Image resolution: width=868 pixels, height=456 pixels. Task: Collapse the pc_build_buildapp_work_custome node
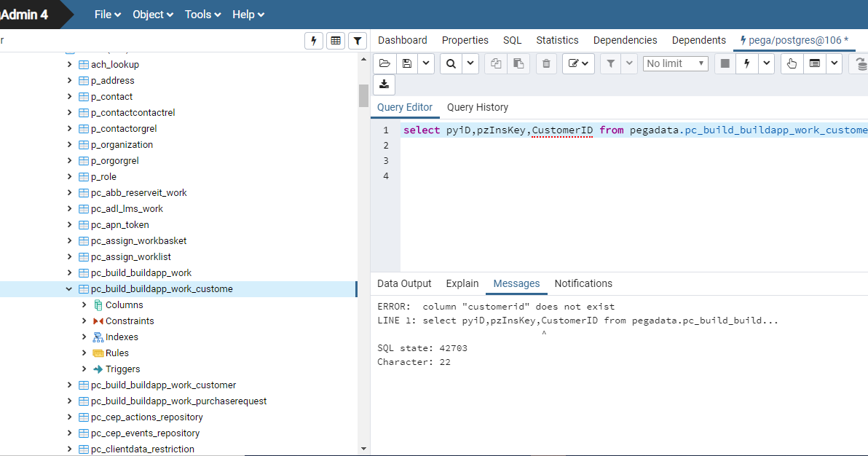pyautogui.click(x=69, y=288)
